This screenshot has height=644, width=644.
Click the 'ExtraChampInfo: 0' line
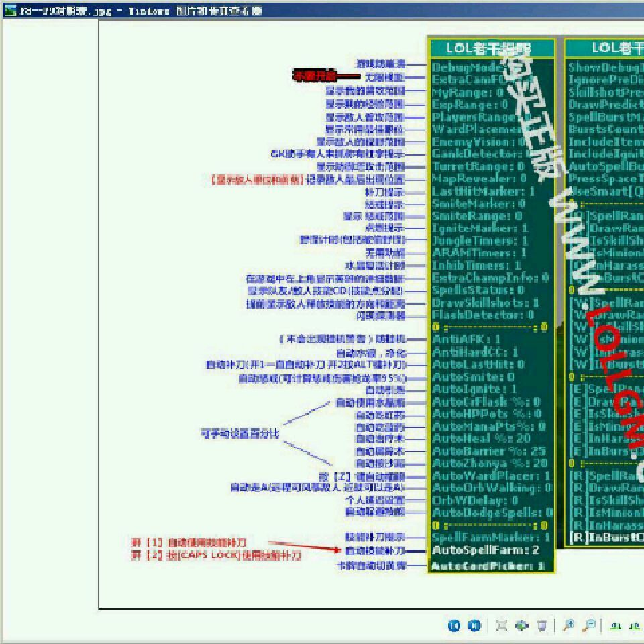pyautogui.click(x=490, y=278)
